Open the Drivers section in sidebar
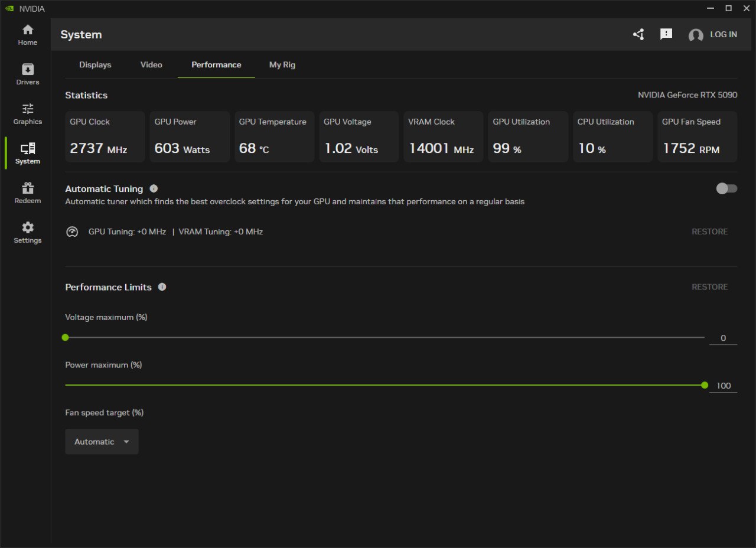This screenshot has height=548, width=756. pos(27,74)
